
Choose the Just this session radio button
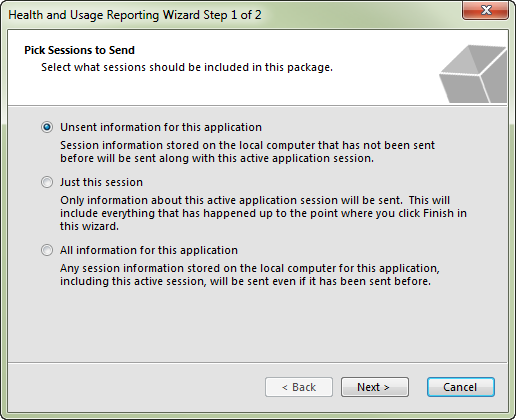[x=47, y=182]
